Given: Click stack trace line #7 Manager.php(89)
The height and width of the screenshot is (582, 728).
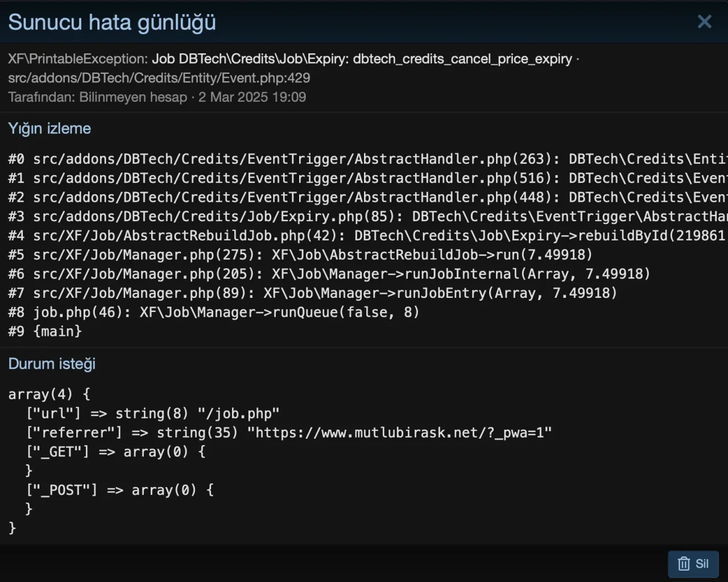Looking at the screenshot, I should click(x=313, y=293).
